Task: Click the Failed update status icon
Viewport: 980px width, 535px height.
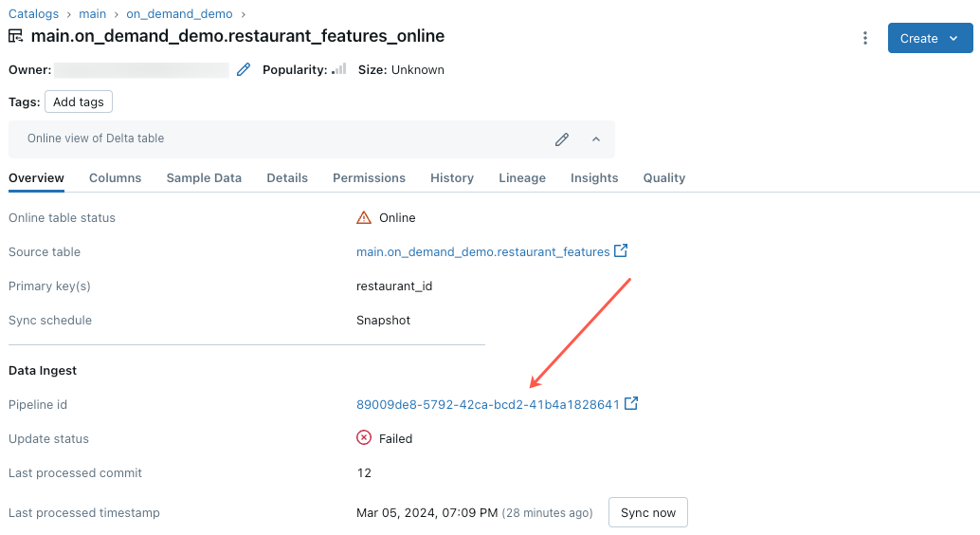Action: [364, 438]
